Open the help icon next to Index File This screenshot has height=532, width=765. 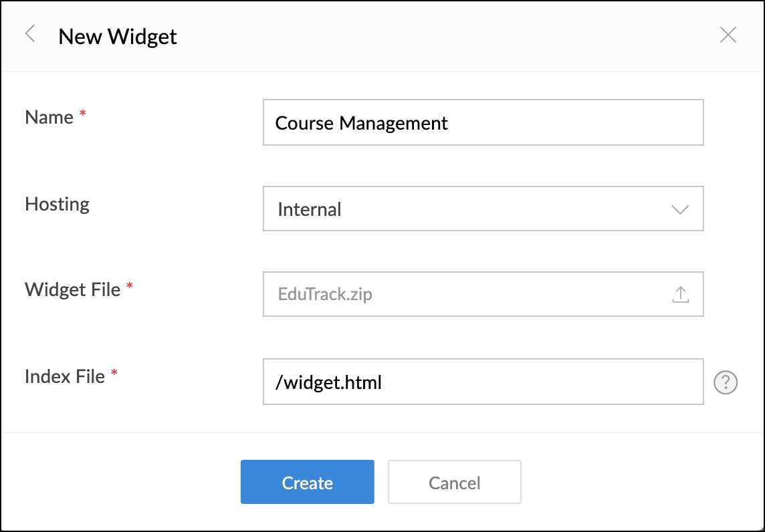click(x=726, y=382)
